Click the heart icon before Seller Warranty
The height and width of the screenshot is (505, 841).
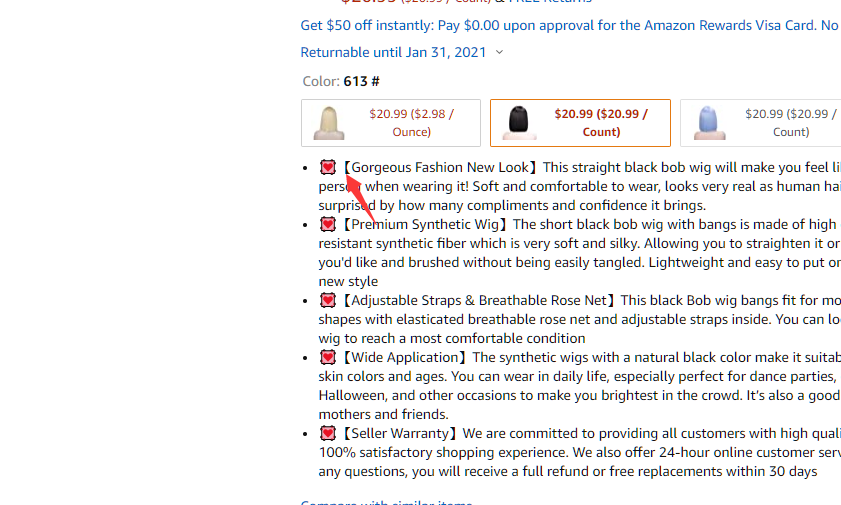coord(328,433)
